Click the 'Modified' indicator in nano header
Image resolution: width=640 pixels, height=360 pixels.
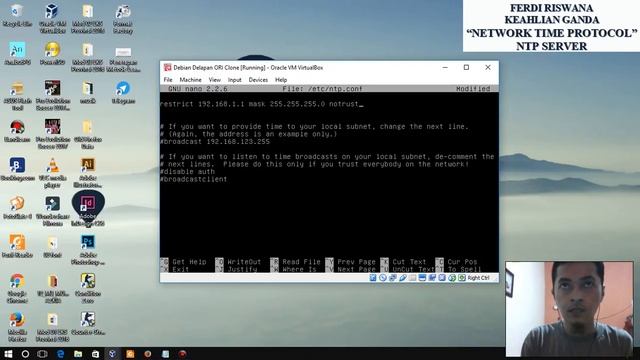click(x=473, y=89)
